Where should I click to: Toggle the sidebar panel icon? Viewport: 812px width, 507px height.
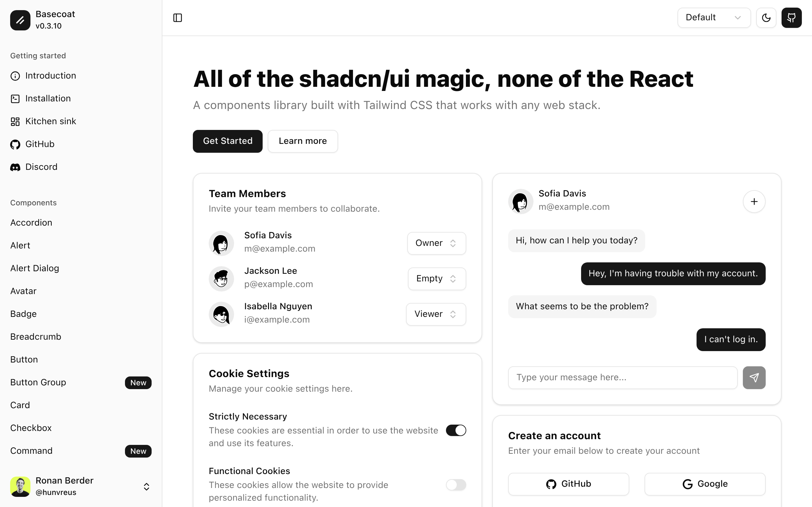[178, 18]
